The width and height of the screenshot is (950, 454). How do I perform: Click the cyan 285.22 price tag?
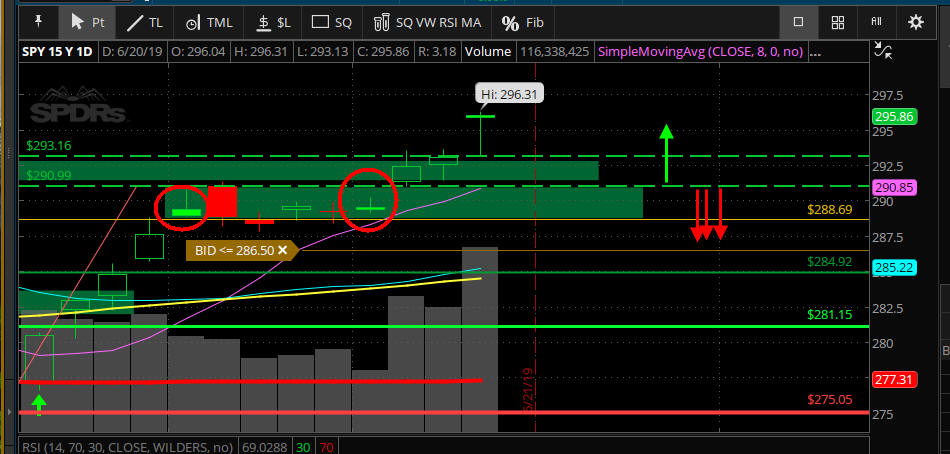tap(894, 268)
